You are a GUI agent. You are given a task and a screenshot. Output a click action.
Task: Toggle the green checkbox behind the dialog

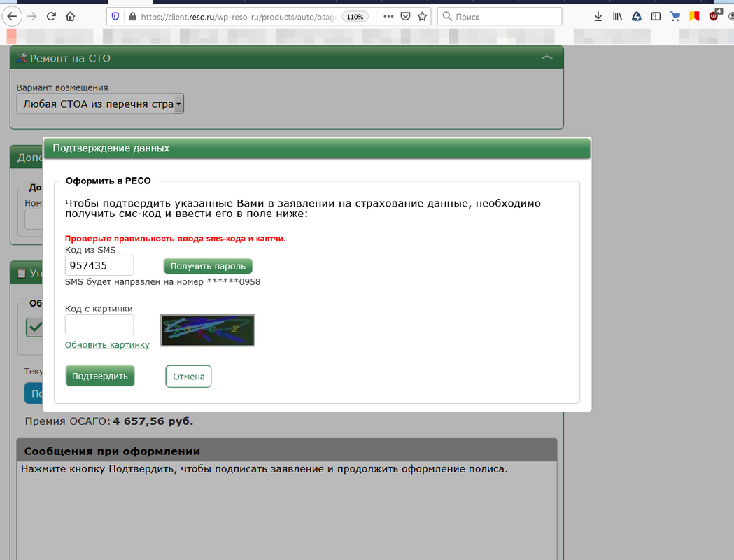tap(34, 327)
